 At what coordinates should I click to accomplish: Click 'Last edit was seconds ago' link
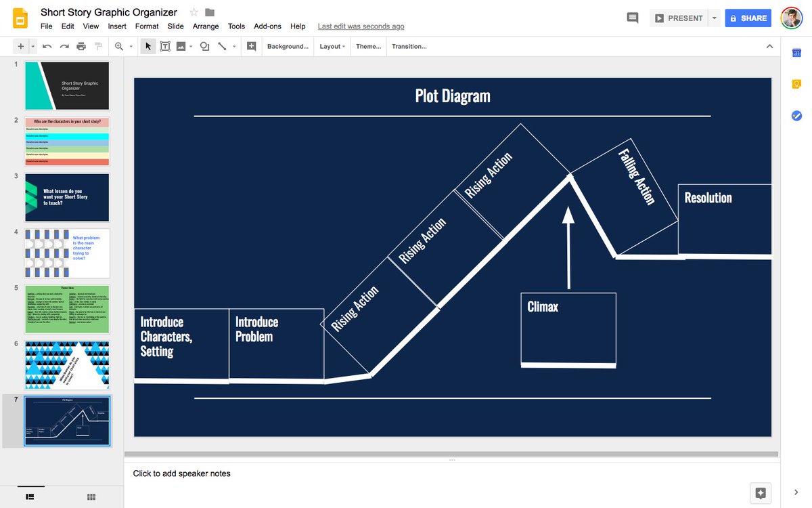pos(361,26)
